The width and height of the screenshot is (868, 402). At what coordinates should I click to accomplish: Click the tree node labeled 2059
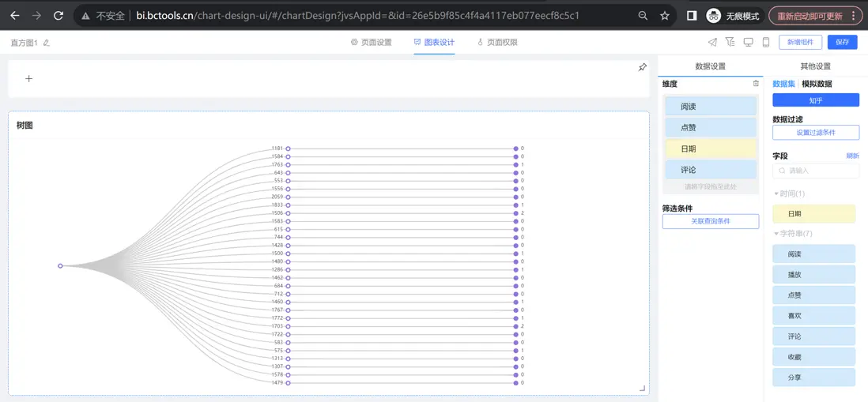(x=288, y=197)
